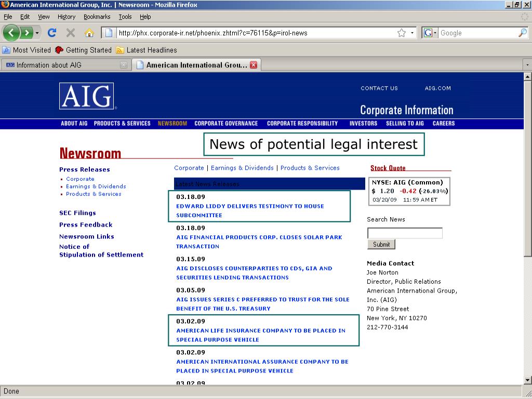Screen dimensions: 532x399
Task: Select PRODUCTS & SERVICES in the navigation bar
Action: click(x=122, y=124)
